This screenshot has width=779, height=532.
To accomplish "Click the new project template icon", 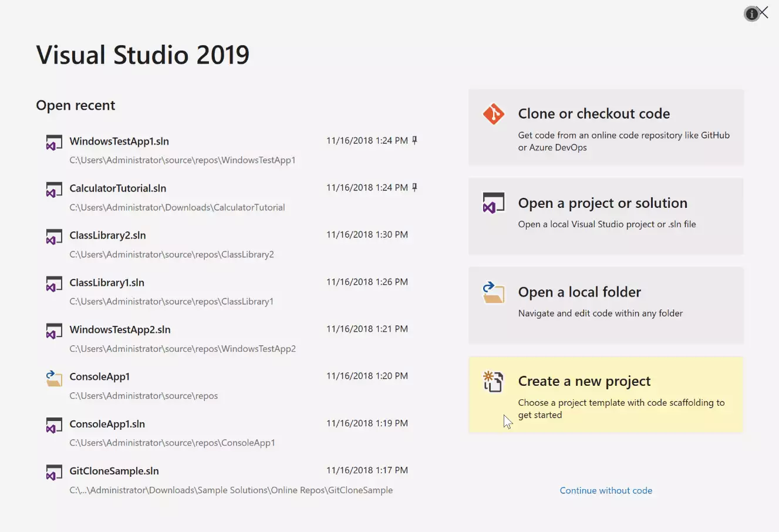I will click(493, 382).
